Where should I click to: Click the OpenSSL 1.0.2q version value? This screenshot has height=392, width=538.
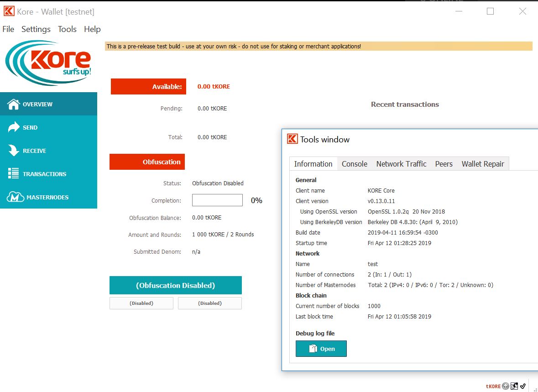click(406, 212)
